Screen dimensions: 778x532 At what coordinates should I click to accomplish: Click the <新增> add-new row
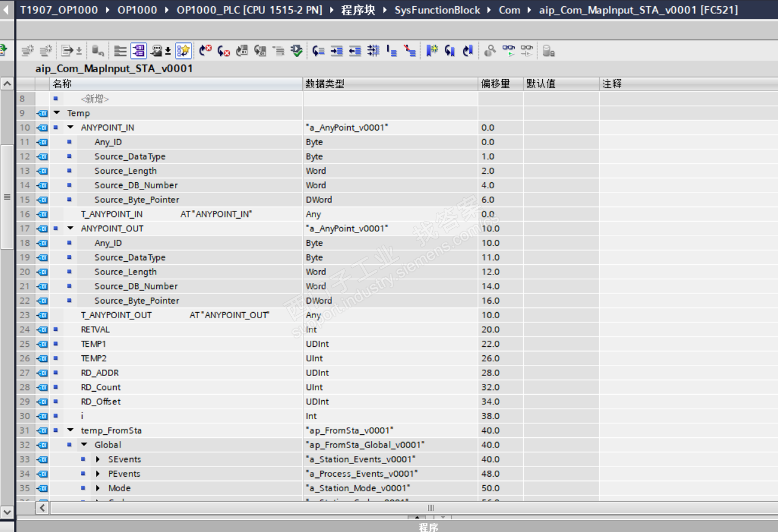pos(95,98)
